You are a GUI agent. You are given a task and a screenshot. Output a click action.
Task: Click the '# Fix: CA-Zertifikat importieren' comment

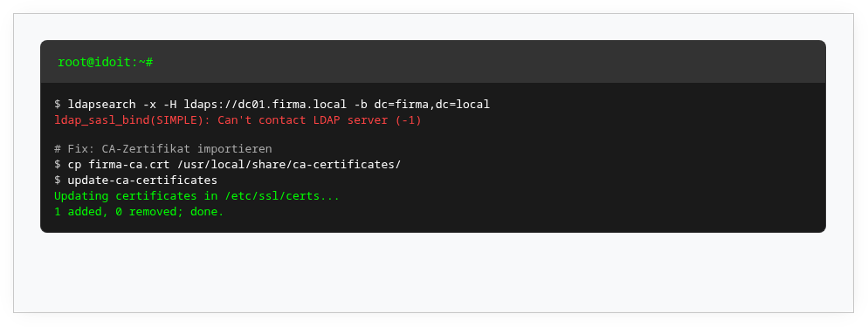(x=162, y=149)
